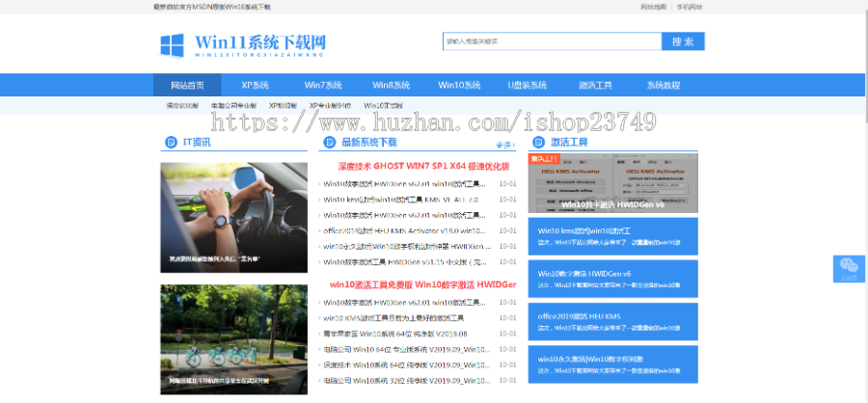Open the floating WeChat 公众号 icon
The image size is (868, 403).
849,269
